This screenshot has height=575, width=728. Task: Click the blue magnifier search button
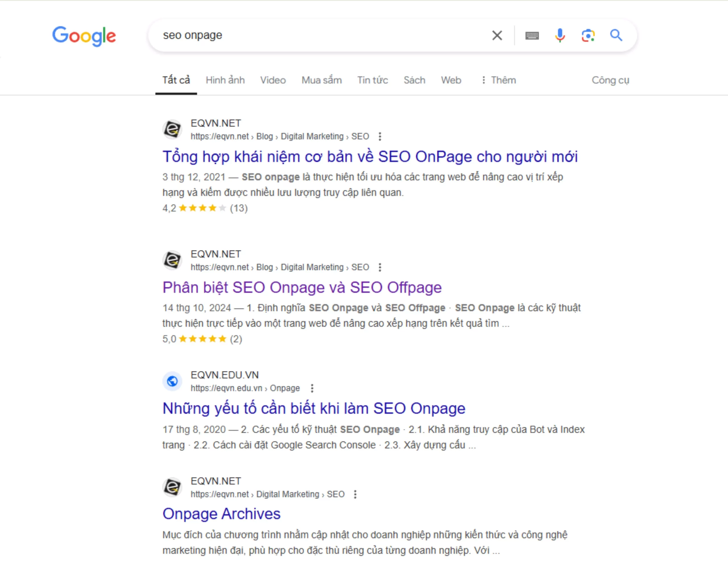616,35
